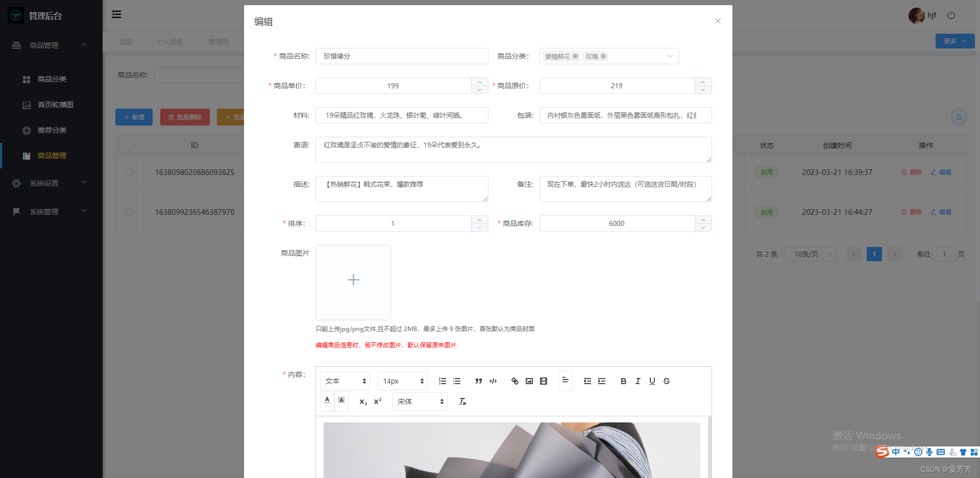Expand the 系统管理 sidebar group
This screenshot has height=478, width=980.
(x=51, y=212)
